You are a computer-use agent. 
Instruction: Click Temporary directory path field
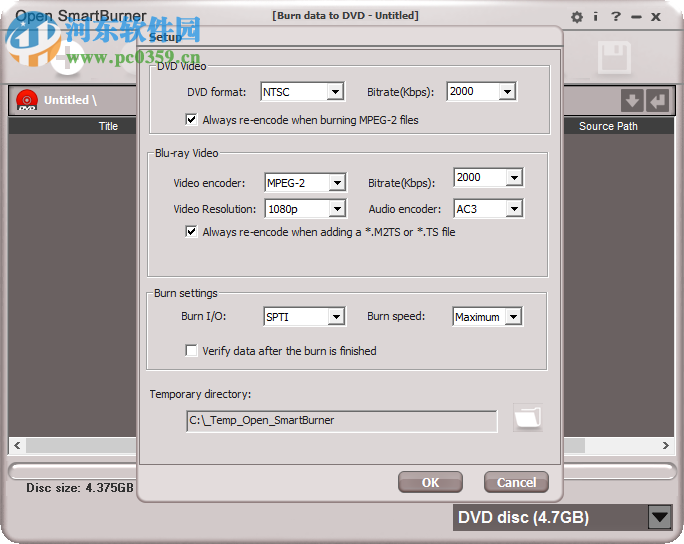[x=342, y=421]
